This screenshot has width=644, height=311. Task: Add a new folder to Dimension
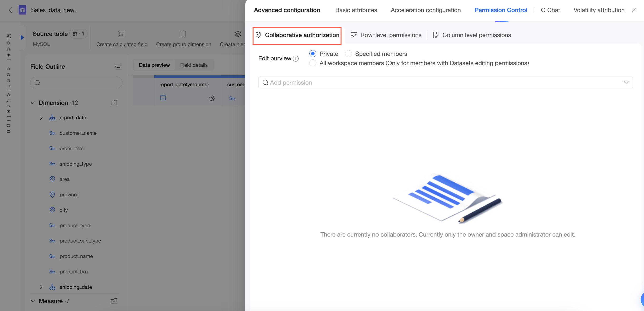pos(114,103)
